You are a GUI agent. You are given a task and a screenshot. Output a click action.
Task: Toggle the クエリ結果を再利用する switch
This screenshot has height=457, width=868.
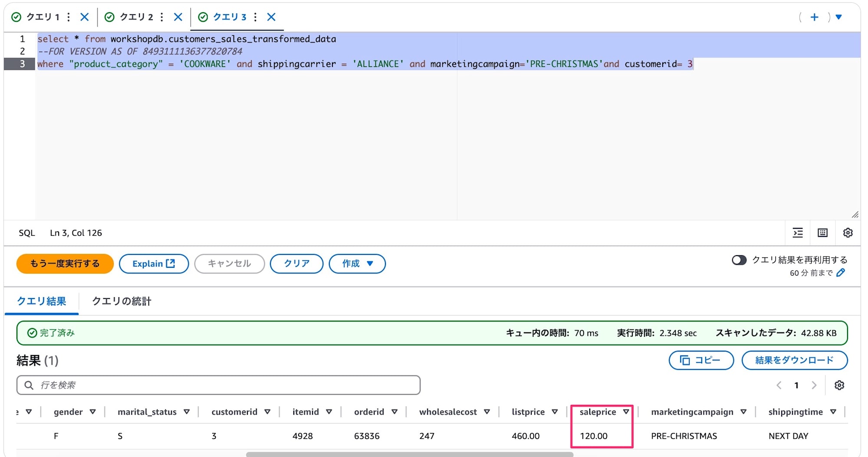point(739,260)
